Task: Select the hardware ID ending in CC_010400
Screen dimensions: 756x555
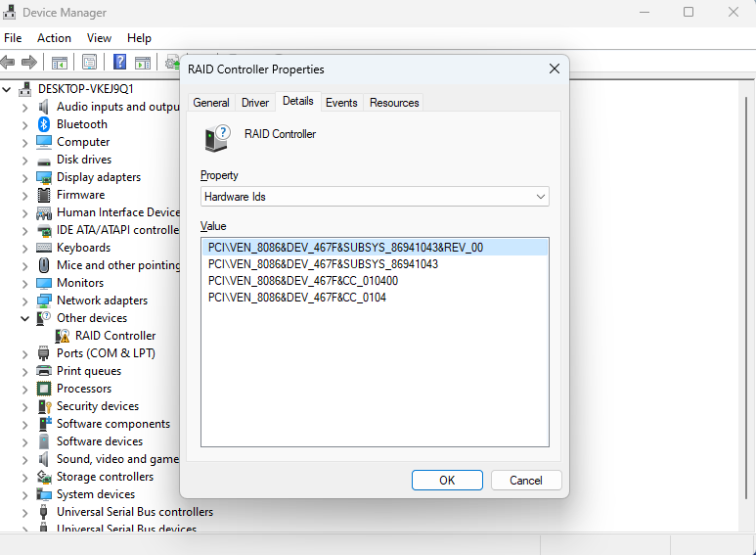Action: [x=303, y=281]
